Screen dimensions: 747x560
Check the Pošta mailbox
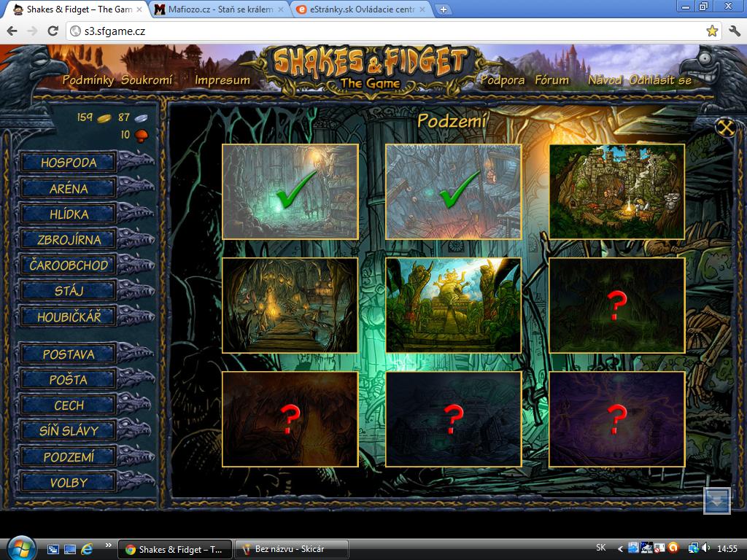tap(68, 379)
